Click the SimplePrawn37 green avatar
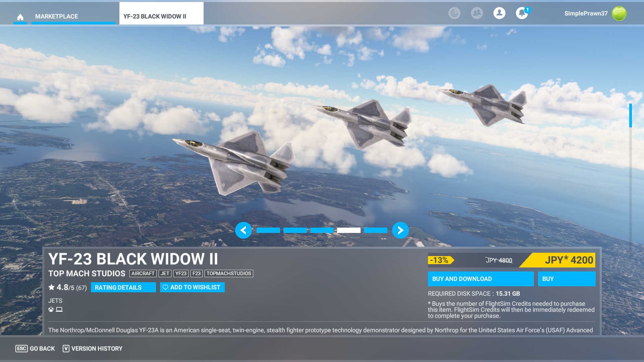 tap(619, 13)
